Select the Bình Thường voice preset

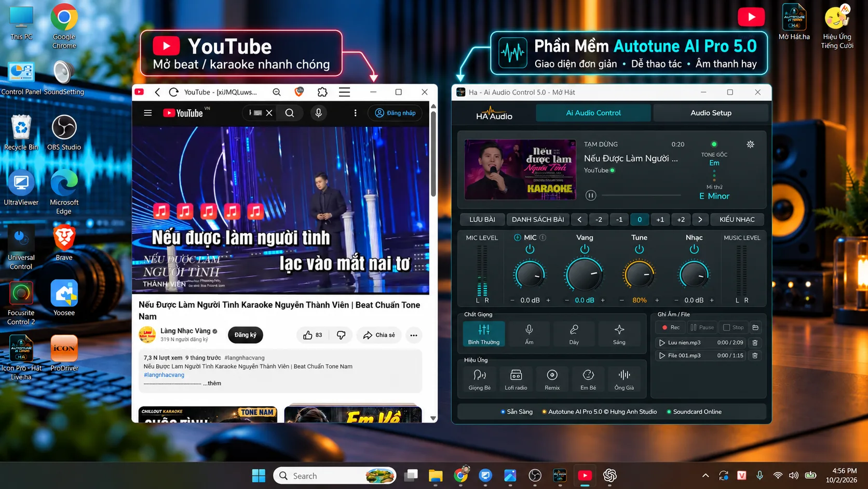484,334
